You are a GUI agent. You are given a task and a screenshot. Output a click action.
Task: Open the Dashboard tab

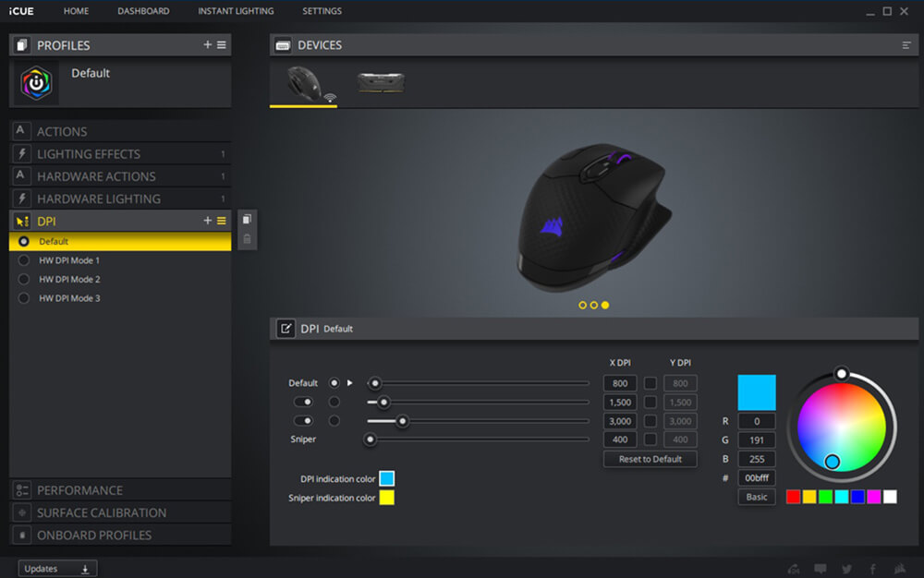(x=143, y=11)
